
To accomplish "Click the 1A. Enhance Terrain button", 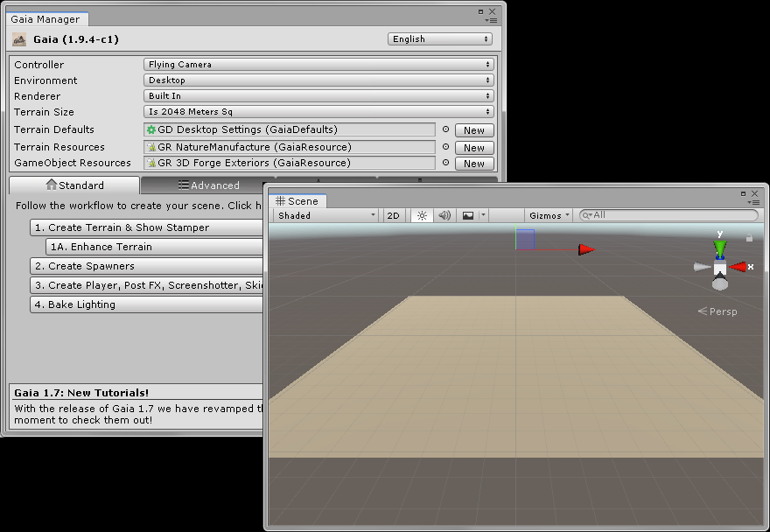I will point(154,247).
